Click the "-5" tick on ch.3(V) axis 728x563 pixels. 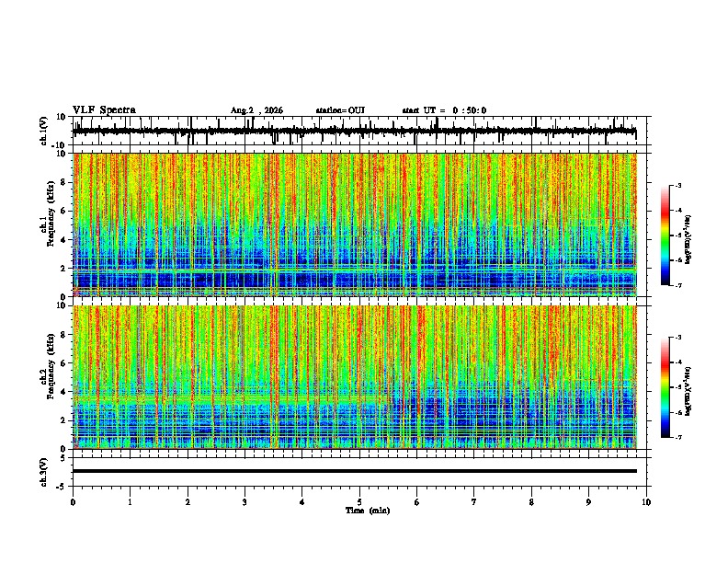(63, 487)
